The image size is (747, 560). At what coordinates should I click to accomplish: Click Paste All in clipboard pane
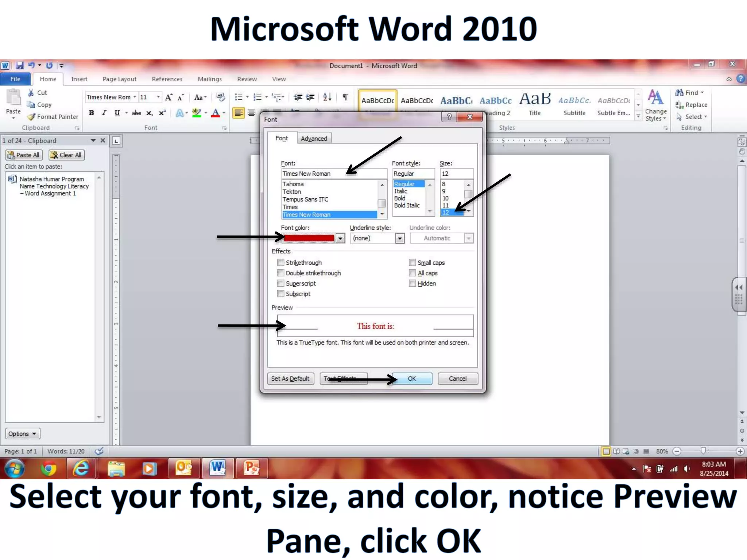24,155
